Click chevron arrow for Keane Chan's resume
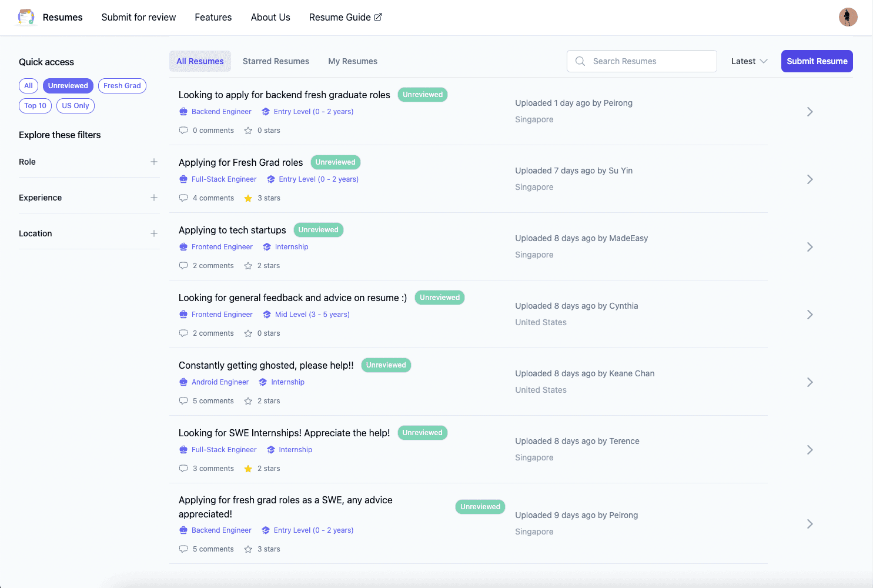The image size is (873, 588). 810,382
